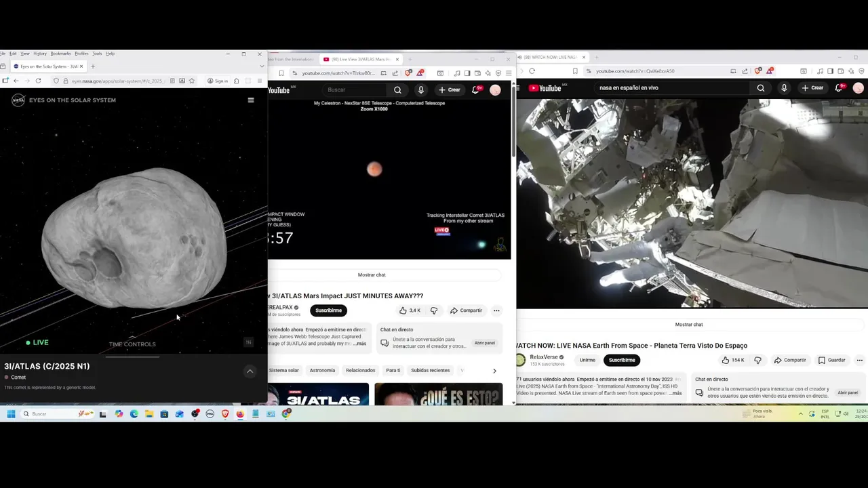Open account avatar in middle YouTube window

coord(495,89)
